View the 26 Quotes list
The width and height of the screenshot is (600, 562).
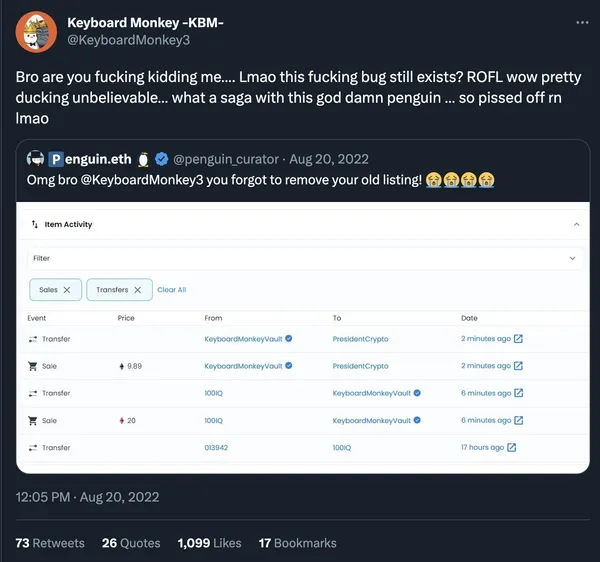coord(131,543)
